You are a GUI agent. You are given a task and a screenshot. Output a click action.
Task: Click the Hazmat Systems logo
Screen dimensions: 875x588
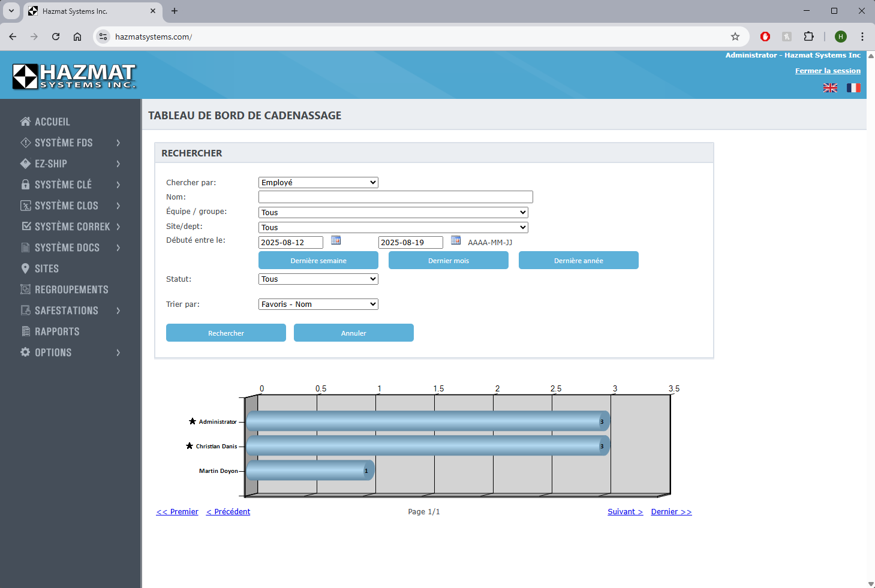(74, 76)
